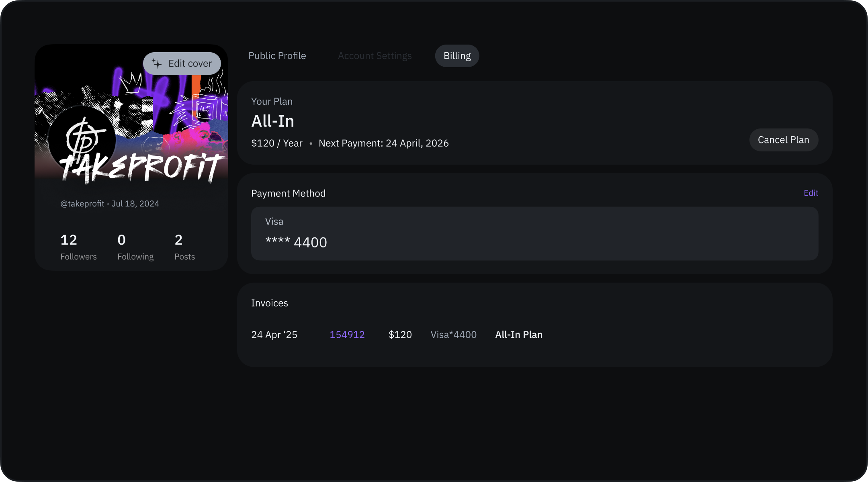
Task: Select the 24 Apr '25 invoice date
Action: (x=274, y=335)
